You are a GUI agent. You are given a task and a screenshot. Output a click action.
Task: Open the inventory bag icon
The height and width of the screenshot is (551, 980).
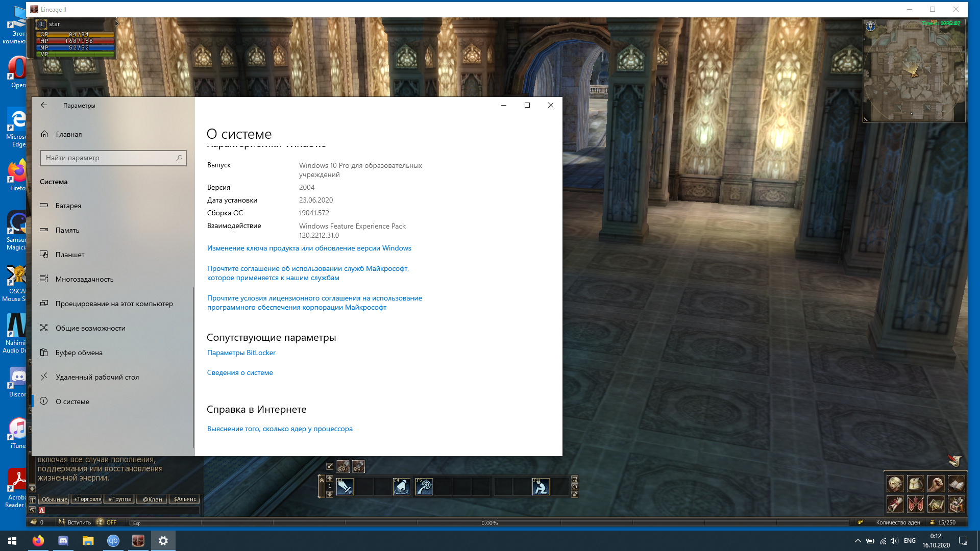coord(915,483)
